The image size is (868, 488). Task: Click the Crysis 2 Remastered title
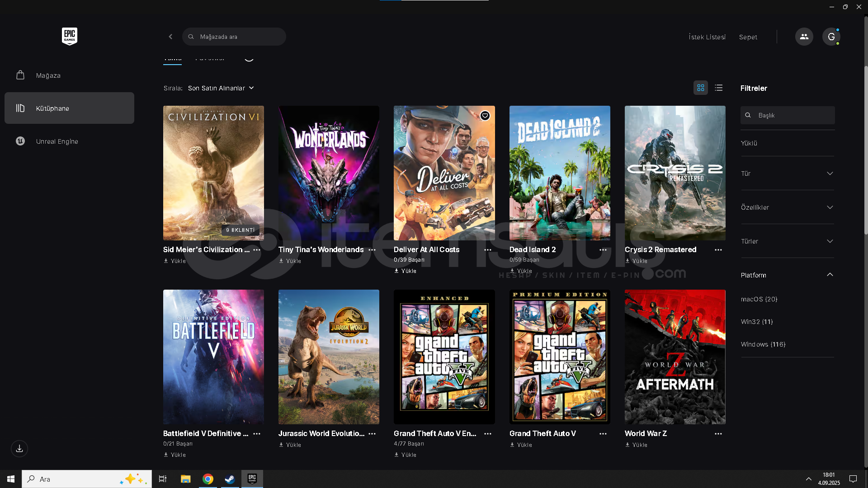[x=660, y=249]
